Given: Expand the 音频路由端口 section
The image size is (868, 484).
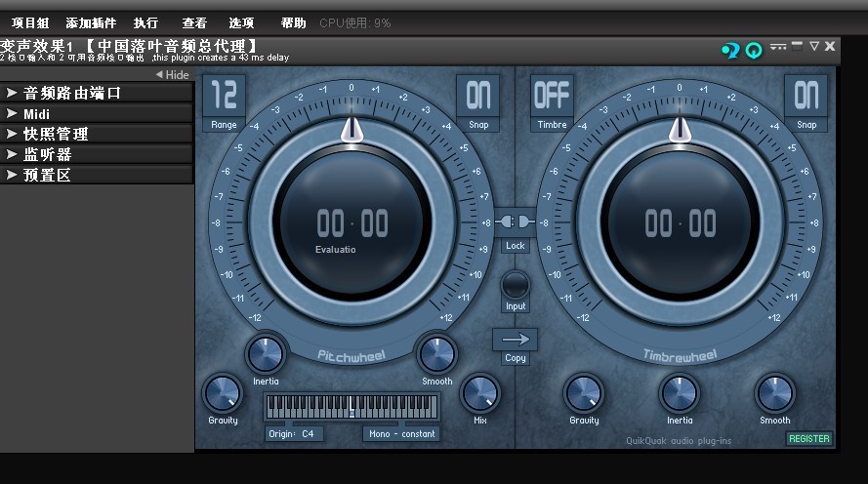Looking at the screenshot, I should [x=97, y=93].
